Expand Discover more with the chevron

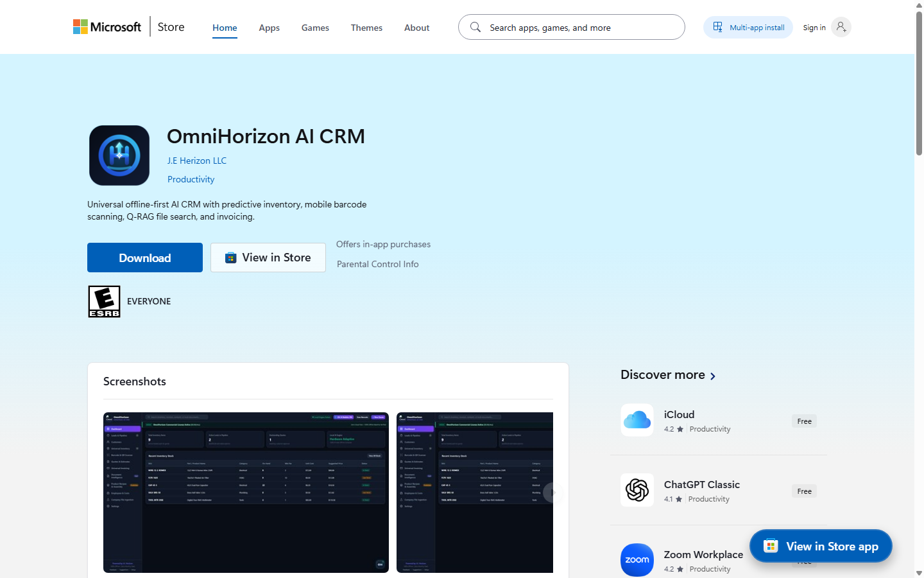click(713, 376)
